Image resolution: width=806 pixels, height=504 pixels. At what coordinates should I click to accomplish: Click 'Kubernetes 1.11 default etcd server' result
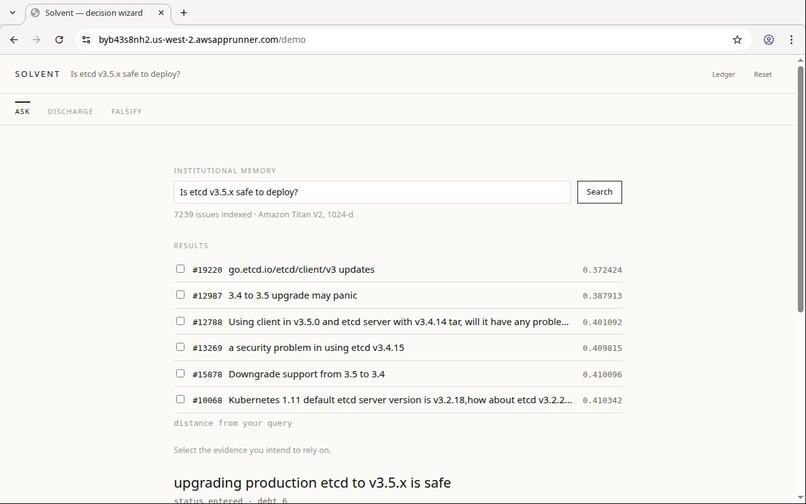pyautogui.click(x=400, y=400)
